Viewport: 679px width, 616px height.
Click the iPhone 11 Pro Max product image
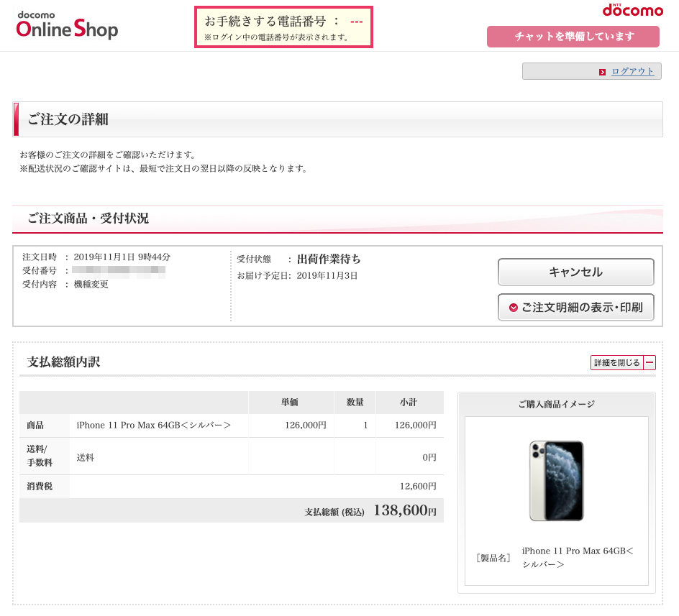tap(557, 481)
